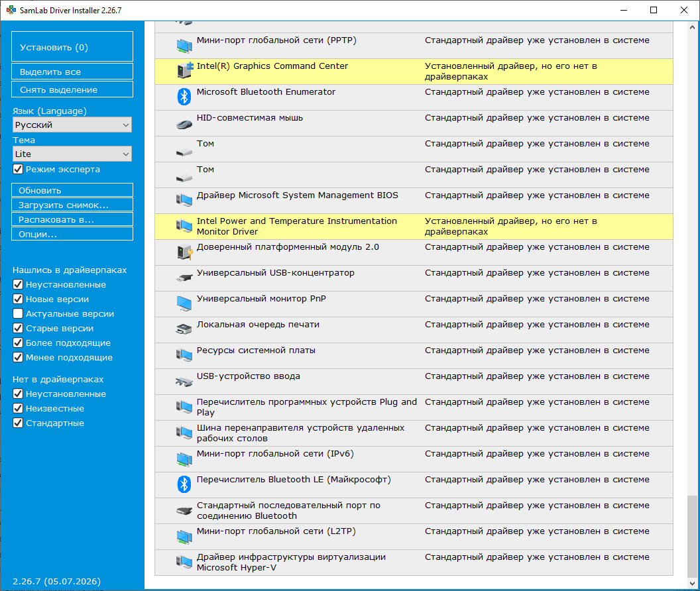Select Доверенный платформенный модуль 2.0 text
The height and width of the screenshot is (591, 700).
tap(288, 247)
